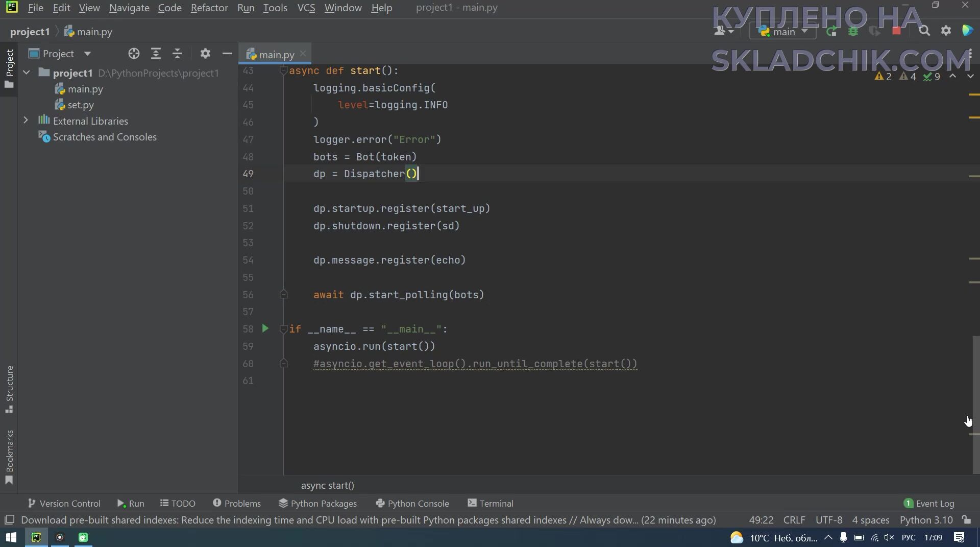The image size is (980, 547).
Task: Switch Python 3.10 interpreter
Action: (926, 520)
